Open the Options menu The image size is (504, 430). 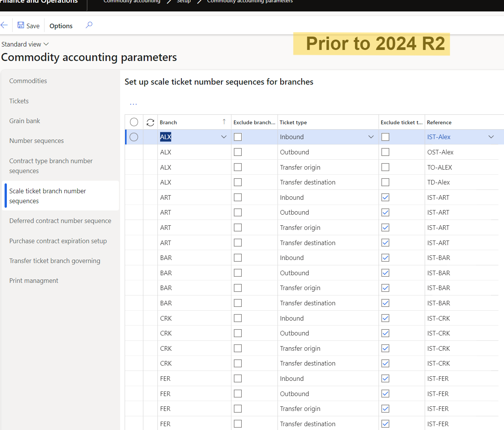61,26
